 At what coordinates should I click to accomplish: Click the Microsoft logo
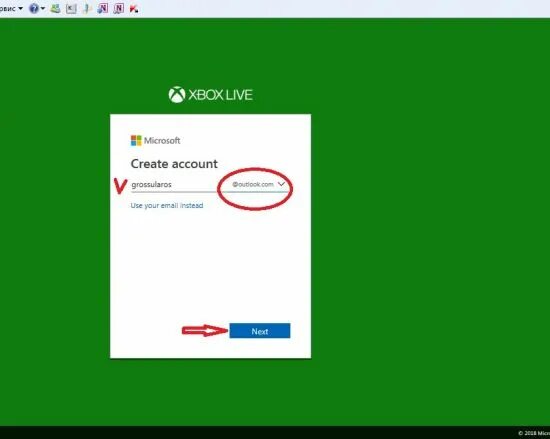[155, 141]
